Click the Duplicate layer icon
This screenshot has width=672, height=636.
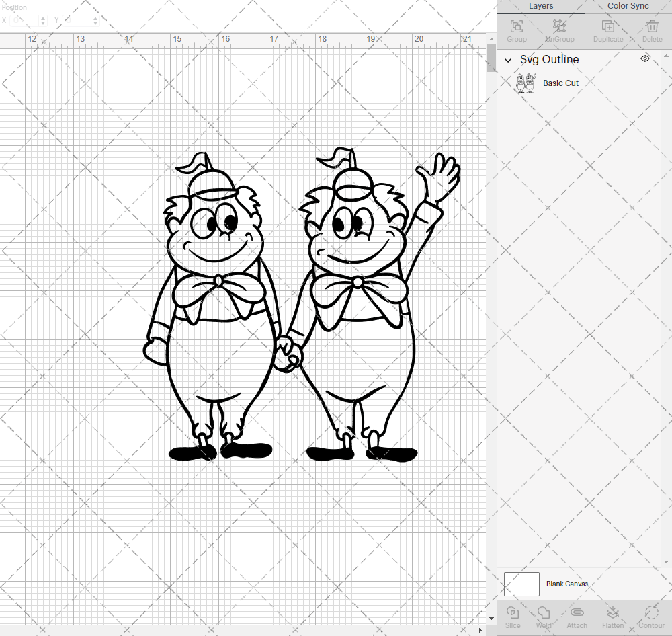tap(608, 27)
